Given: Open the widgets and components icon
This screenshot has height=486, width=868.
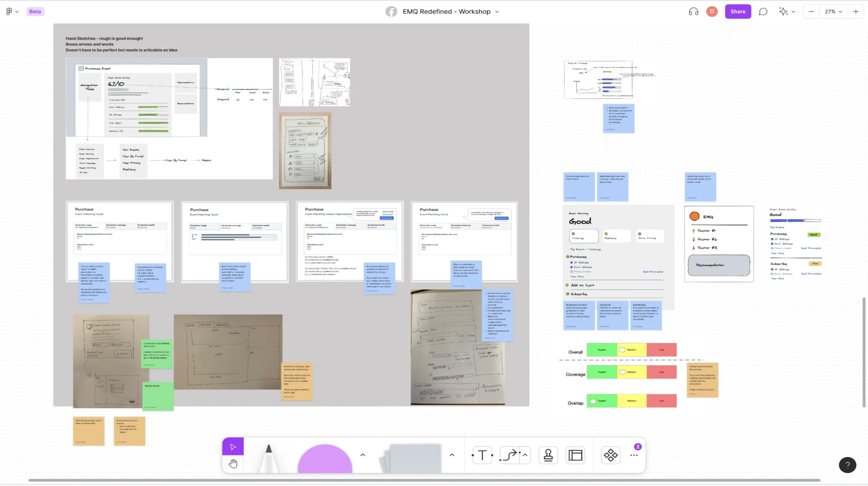Looking at the screenshot, I should click(610, 455).
